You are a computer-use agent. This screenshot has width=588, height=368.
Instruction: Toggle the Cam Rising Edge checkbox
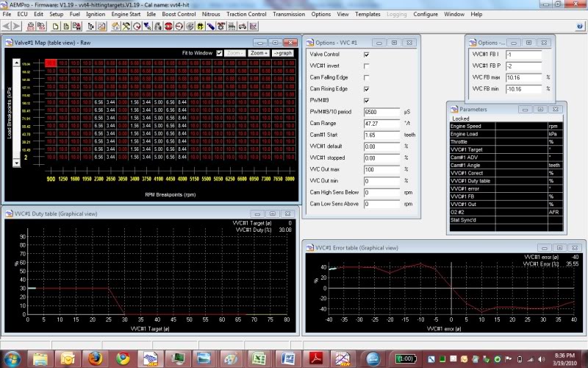click(366, 89)
